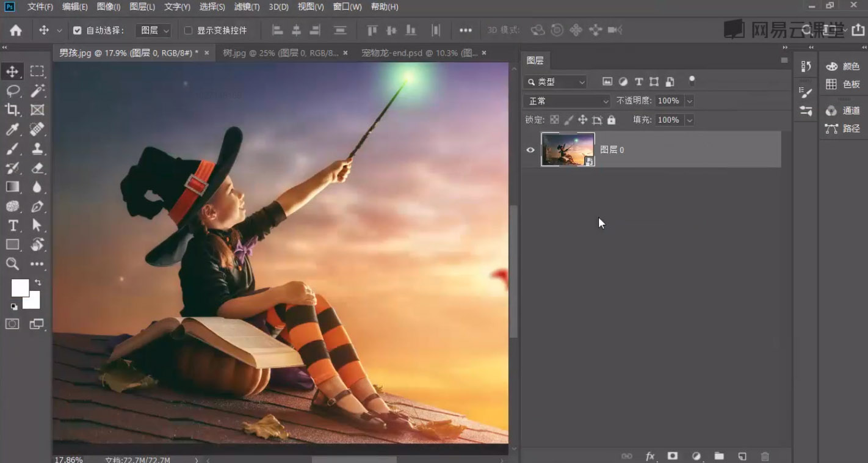Select the Brush tool
Screen dimensions: 868x463
pyautogui.click(x=12, y=148)
